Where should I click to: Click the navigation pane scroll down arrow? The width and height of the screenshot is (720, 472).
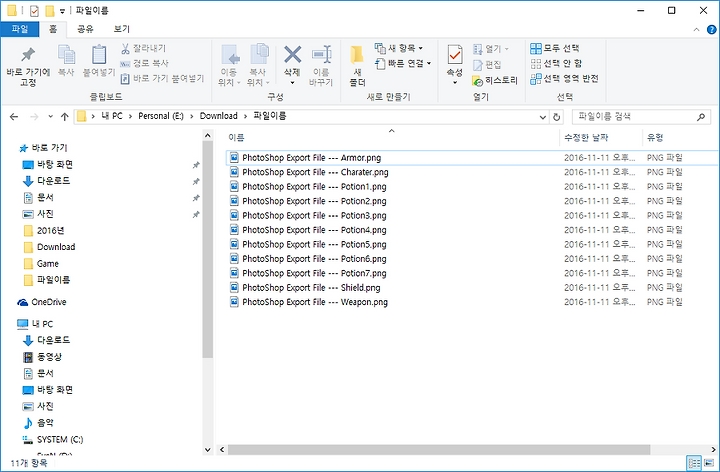click(208, 450)
